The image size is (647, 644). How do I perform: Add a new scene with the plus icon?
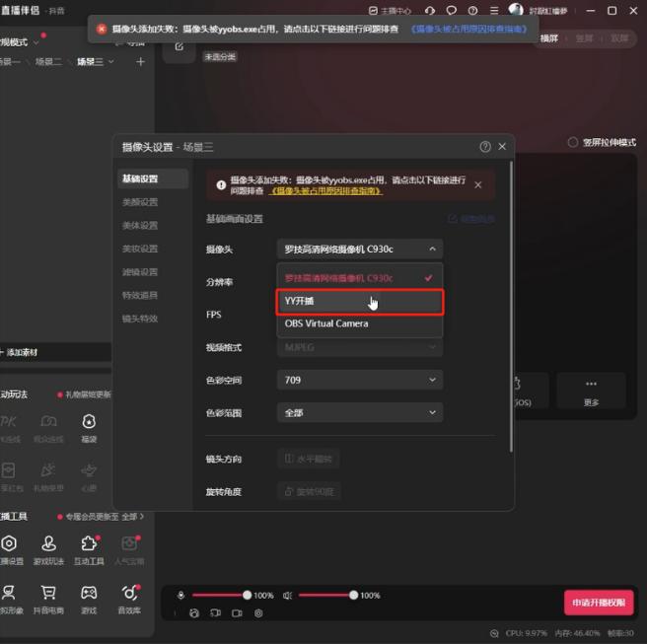pyautogui.click(x=140, y=62)
